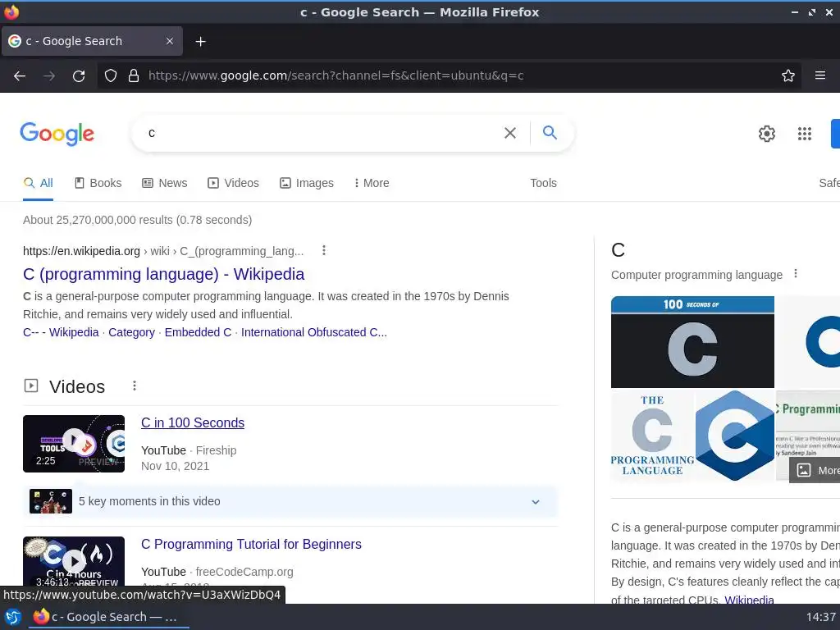Switch to the News results tab
Screen dimensions: 840x630
[x=164, y=183]
